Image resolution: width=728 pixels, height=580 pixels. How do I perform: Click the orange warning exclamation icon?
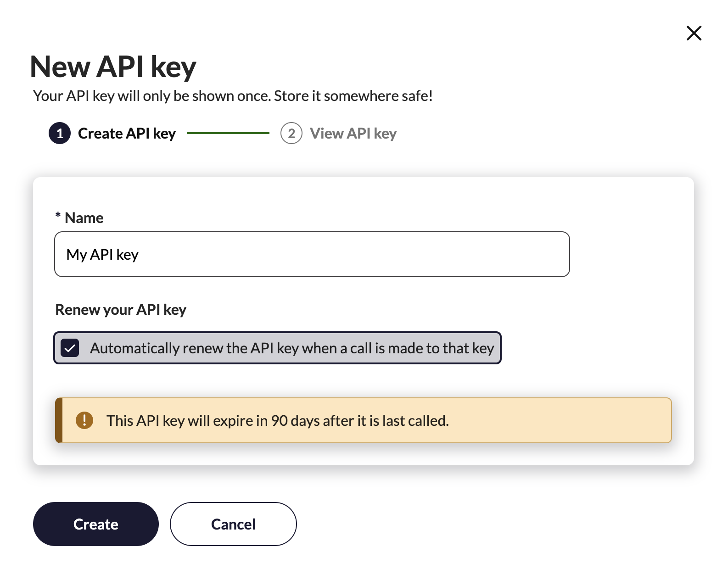click(84, 420)
